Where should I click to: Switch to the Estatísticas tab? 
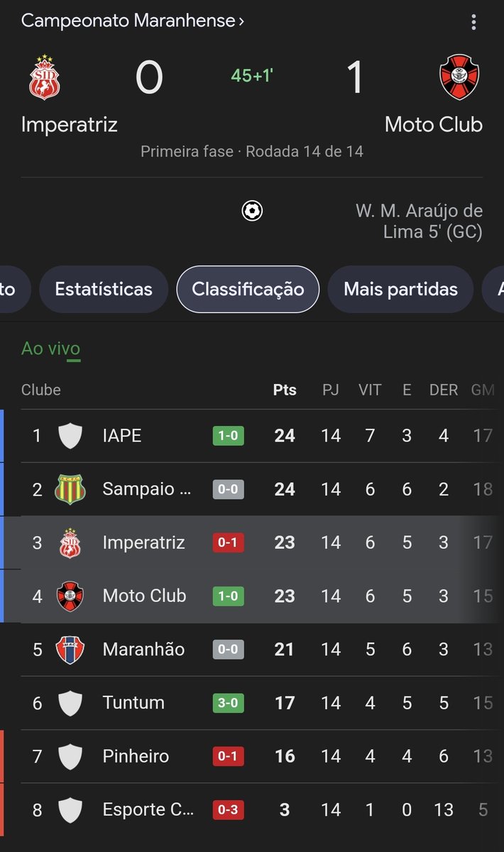click(104, 289)
